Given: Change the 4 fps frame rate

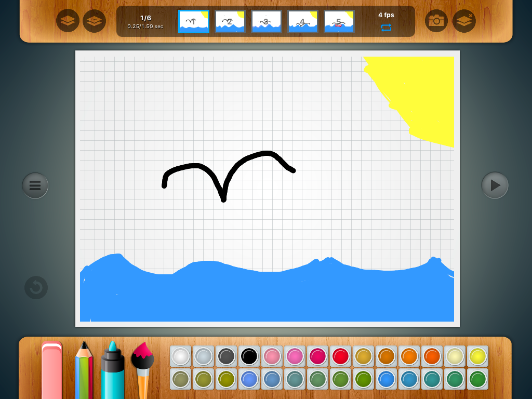Looking at the screenshot, I should tap(386, 15).
